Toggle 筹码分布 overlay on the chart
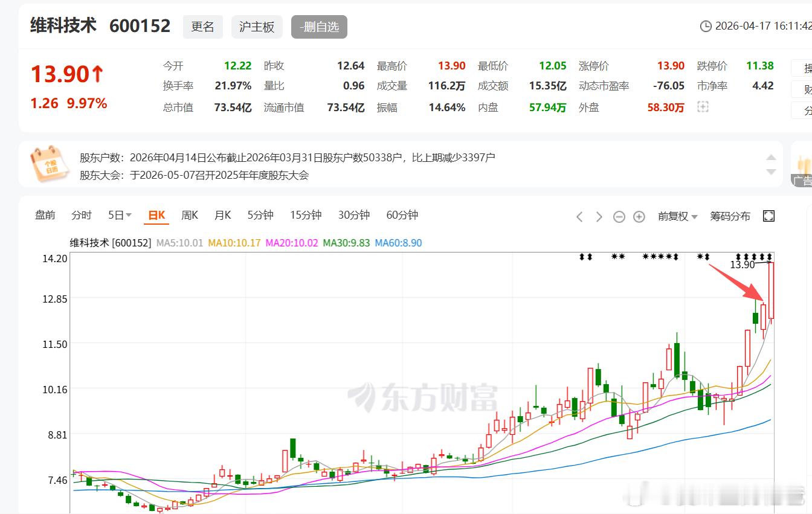The width and height of the screenshot is (812, 514). (x=730, y=216)
